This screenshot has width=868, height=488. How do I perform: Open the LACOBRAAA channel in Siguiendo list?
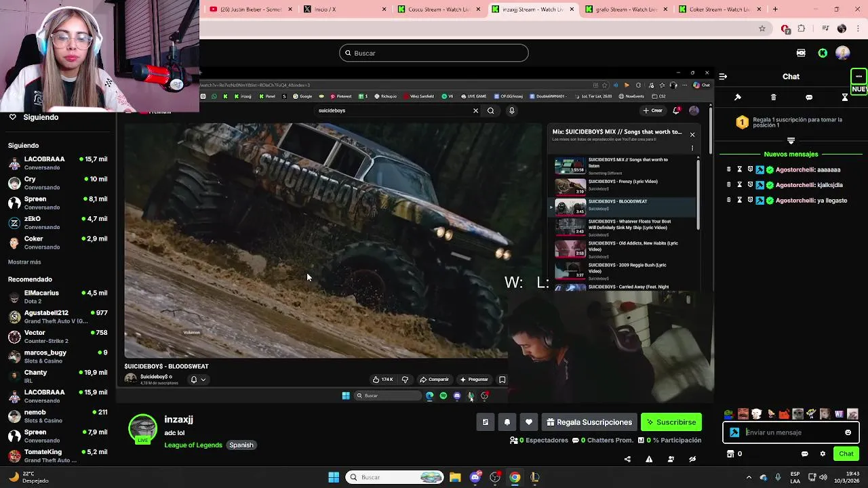click(58, 163)
